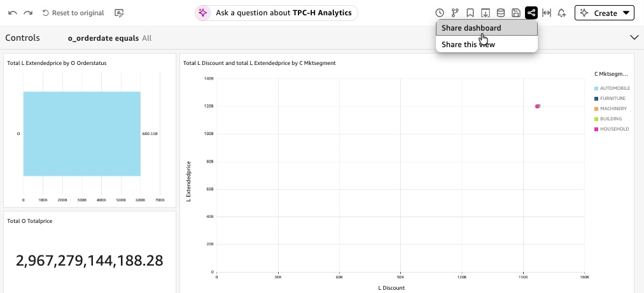This screenshot has width=644, height=293.
Task: Click the version branch icon
Action: [455, 13]
